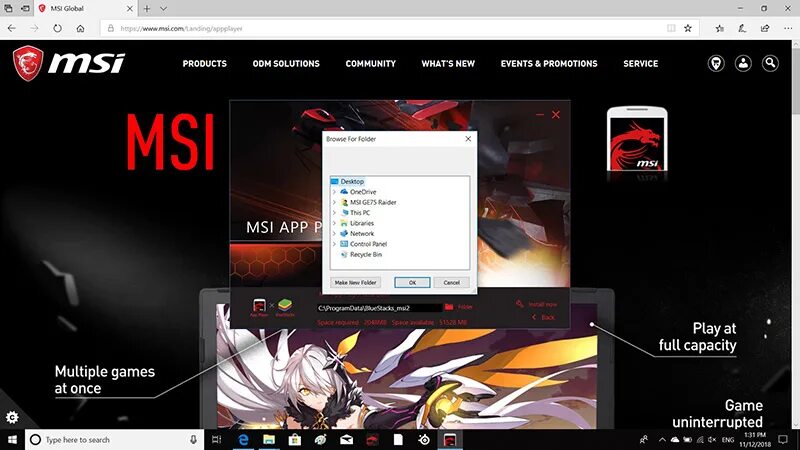Screen dimensions: 800x450
Task: Click the Make New Folder button
Action: pyautogui.click(x=355, y=282)
